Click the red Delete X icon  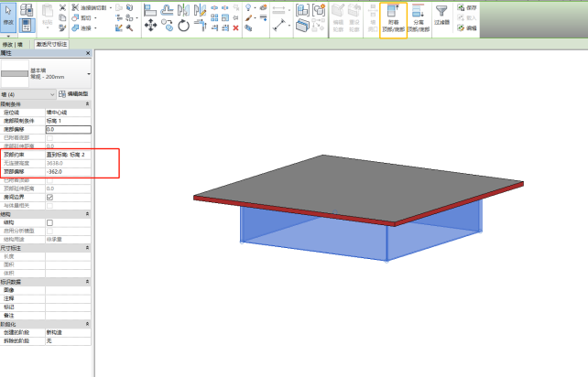235,27
